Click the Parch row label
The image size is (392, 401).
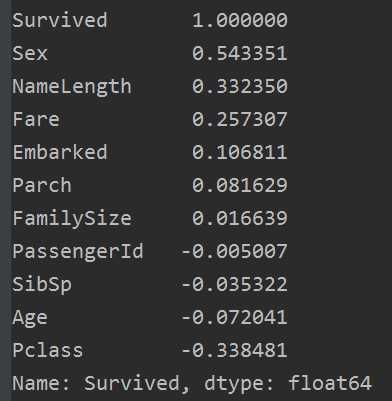[x=42, y=185]
